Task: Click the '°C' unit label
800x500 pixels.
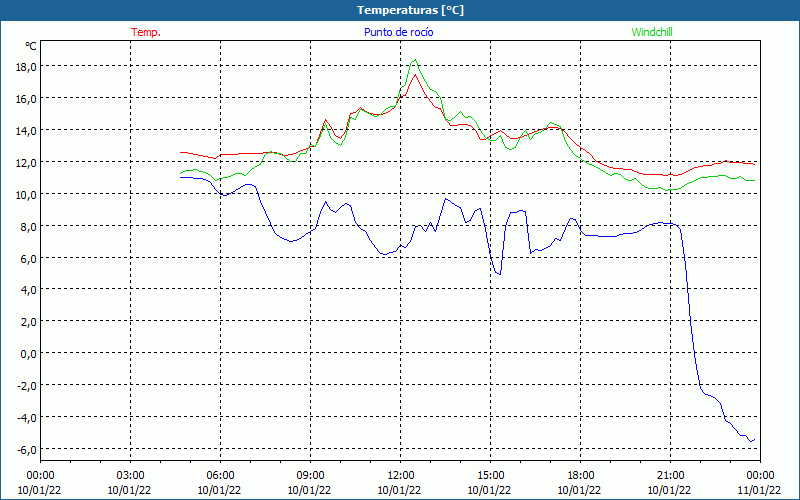Action: 31,46
